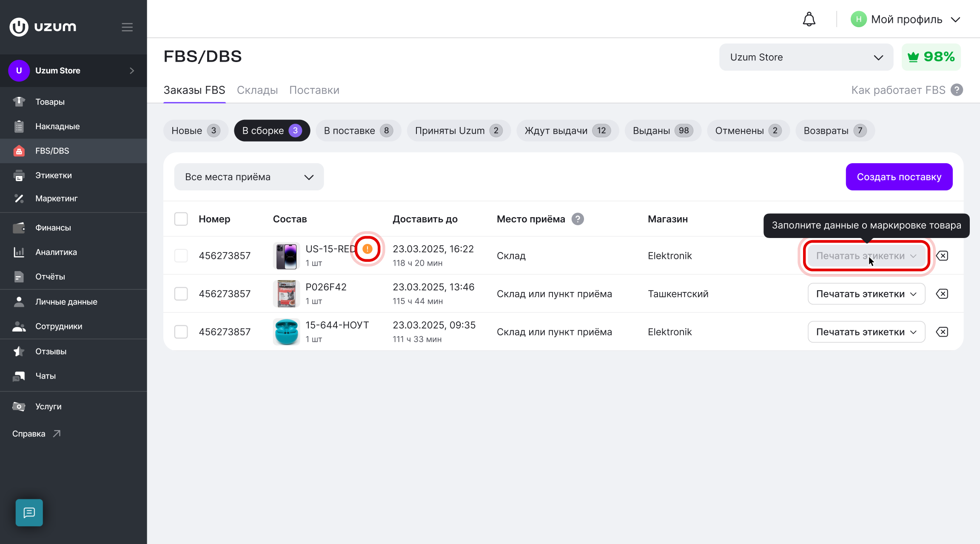Click orange warning icon next to US-15-RED
The height and width of the screenshot is (544, 980).
pos(367,249)
